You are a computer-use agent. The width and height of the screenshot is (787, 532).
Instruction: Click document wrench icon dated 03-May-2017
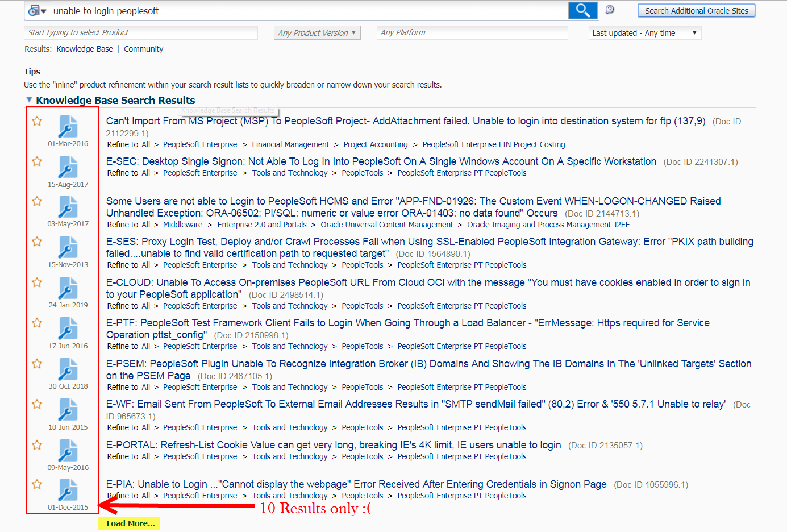tap(68, 207)
